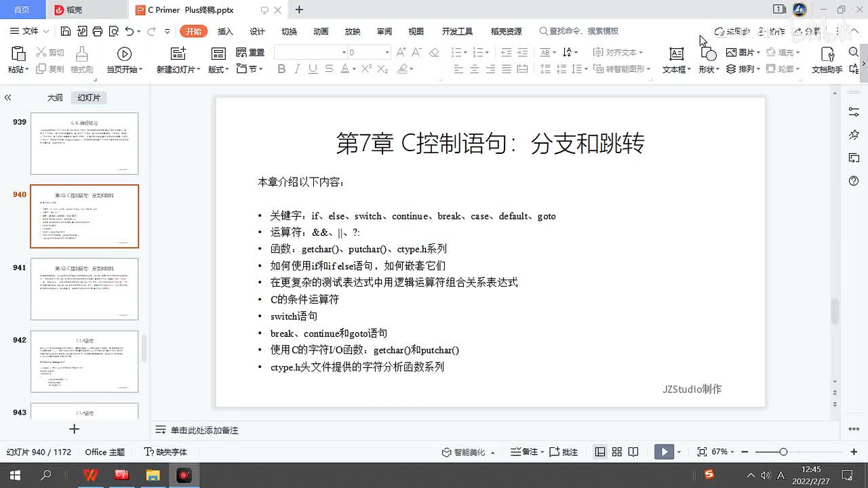The height and width of the screenshot is (488, 868).
Task: Open the 对齐文本 align text dropdown
Action: tap(616, 52)
